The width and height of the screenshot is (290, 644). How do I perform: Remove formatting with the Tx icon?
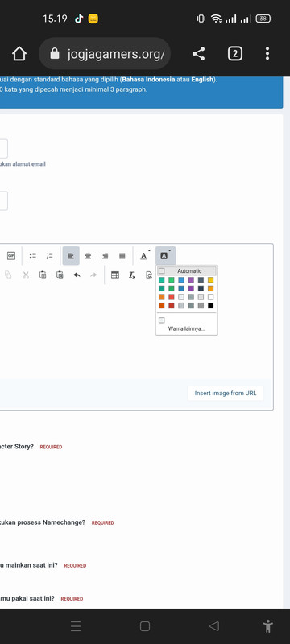click(132, 275)
